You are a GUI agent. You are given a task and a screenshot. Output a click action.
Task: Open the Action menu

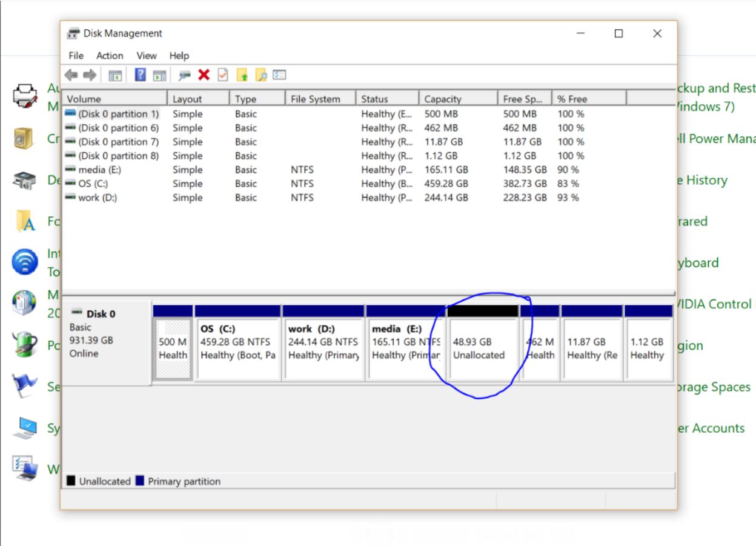tap(110, 55)
